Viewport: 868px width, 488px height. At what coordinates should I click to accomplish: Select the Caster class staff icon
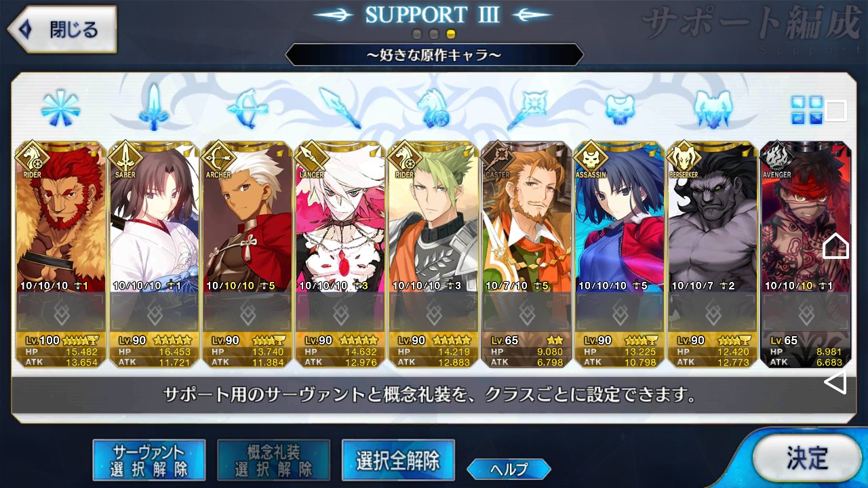[526, 108]
